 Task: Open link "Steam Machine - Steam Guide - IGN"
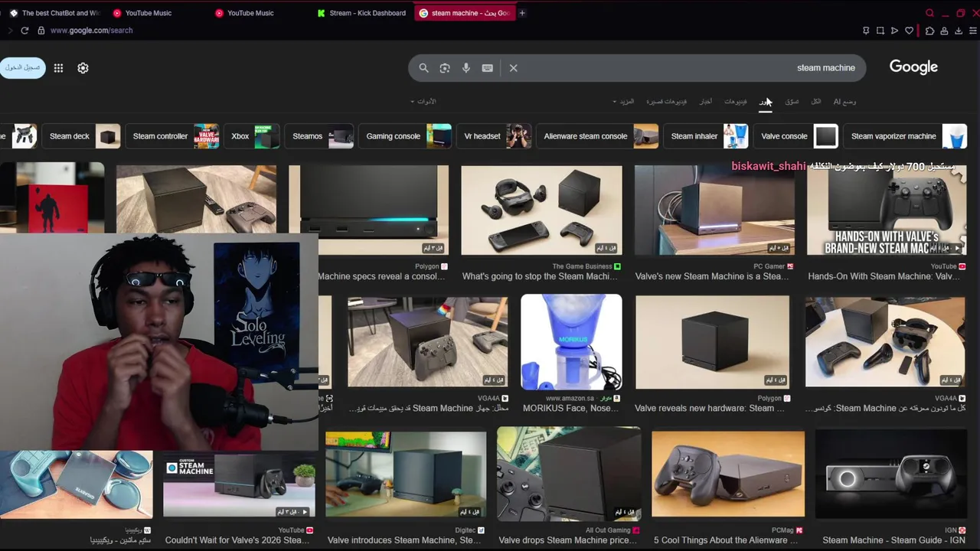(893, 540)
